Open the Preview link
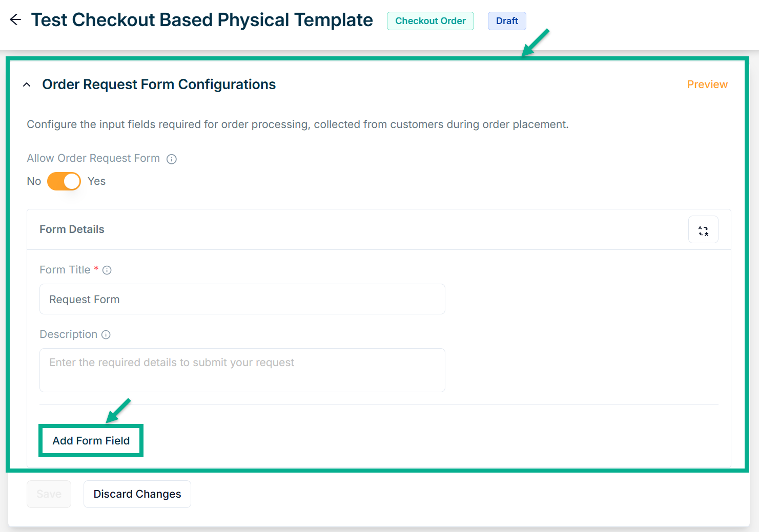Image resolution: width=759 pixels, height=532 pixels. point(707,84)
